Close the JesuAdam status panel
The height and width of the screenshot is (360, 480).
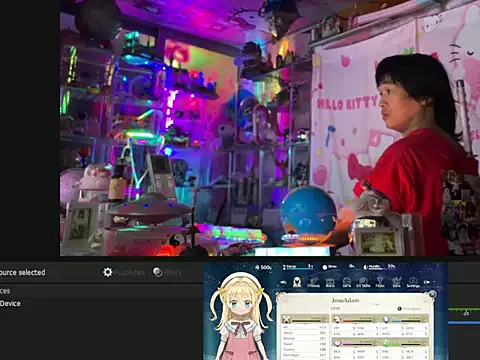tap(432, 294)
